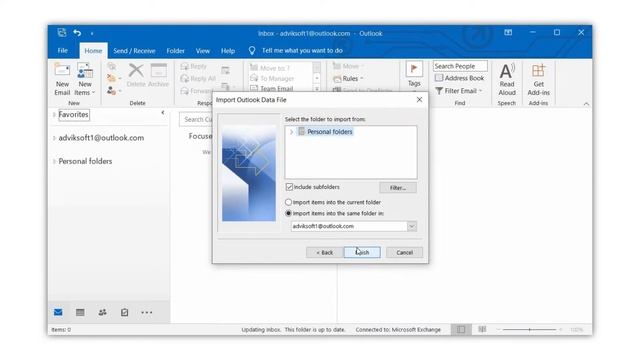This screenshot has width=640, height=360.
Task: Expand the adviksoft1@outlook.com account in folder pane
Action: pyautogui.click(x=54, y=138)
